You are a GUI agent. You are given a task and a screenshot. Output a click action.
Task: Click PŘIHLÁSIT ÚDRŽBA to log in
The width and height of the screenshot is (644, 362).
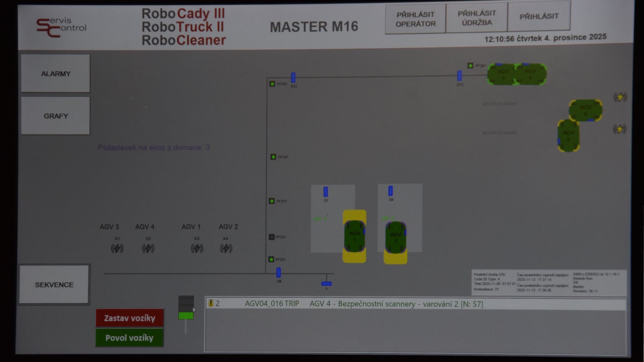coord(477,18)
